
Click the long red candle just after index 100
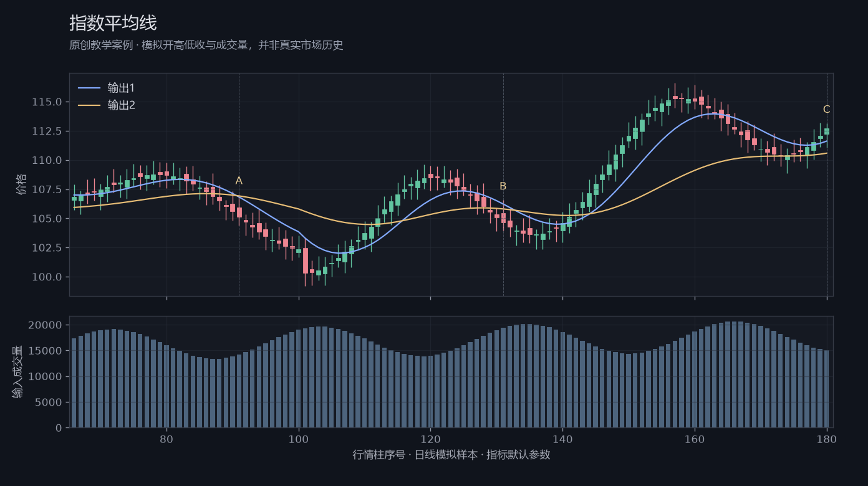point(306,261)
